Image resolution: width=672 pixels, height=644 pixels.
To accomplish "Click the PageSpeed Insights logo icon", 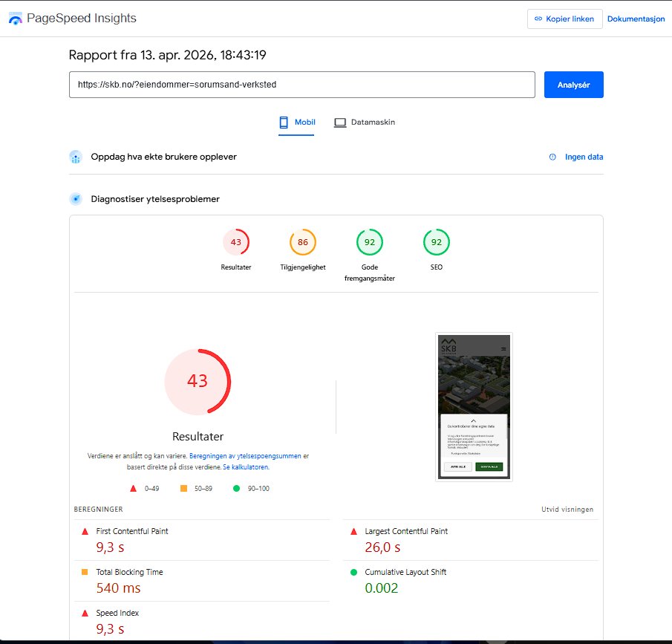I will click(x=15, y=18).
